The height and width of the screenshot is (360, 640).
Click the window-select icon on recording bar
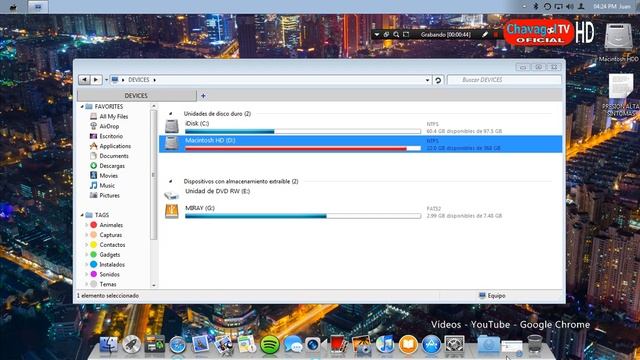click(x=386, y=35)
